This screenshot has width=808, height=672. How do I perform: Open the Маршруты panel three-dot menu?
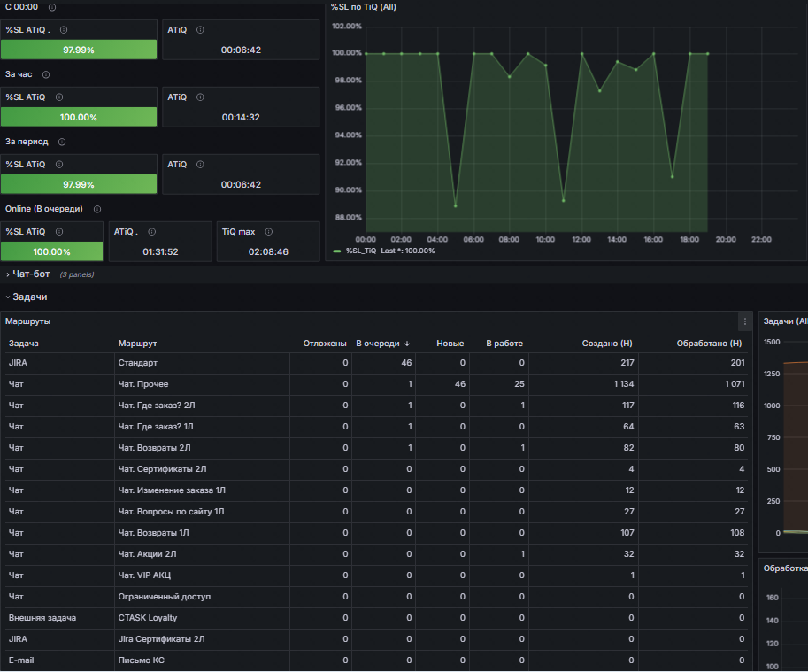pyautogui.click(x=744, y=321)
